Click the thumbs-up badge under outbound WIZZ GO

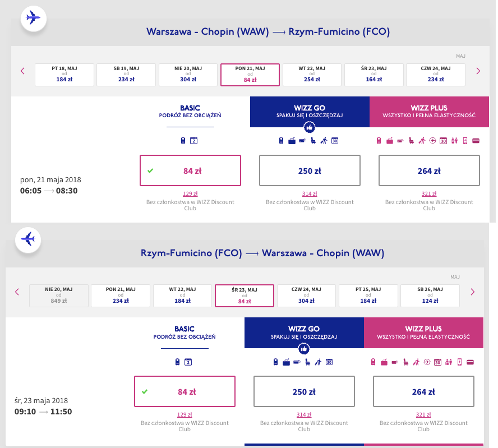click(x=310, y=127)
